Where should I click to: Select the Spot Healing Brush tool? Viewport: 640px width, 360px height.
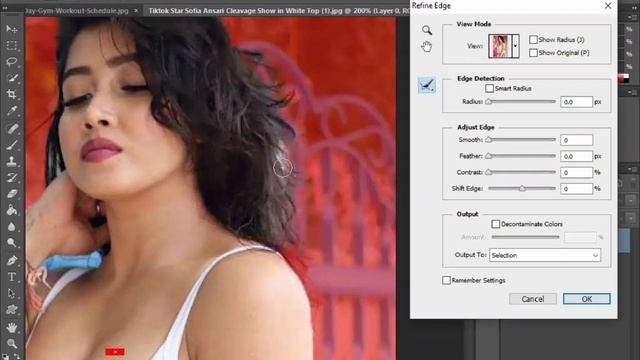tap(11, 129)
